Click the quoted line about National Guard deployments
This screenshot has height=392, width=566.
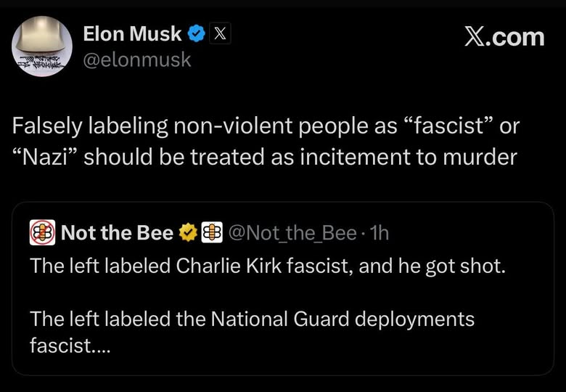[253, 318]
